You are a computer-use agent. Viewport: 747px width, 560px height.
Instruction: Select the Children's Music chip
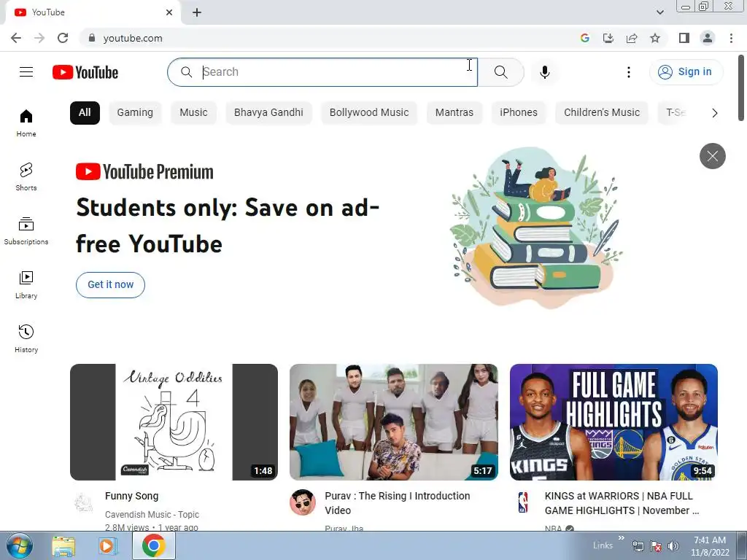point(602,113)
